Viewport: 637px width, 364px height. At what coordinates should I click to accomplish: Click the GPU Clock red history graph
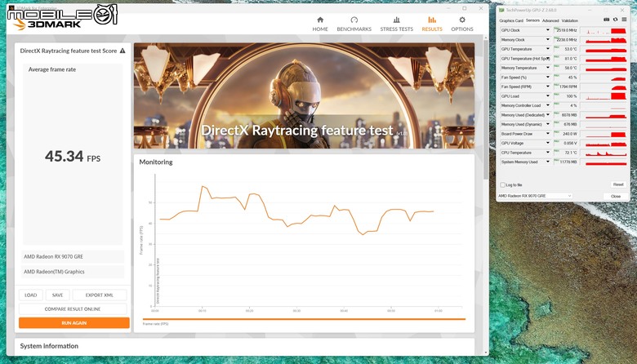(604, 30)
